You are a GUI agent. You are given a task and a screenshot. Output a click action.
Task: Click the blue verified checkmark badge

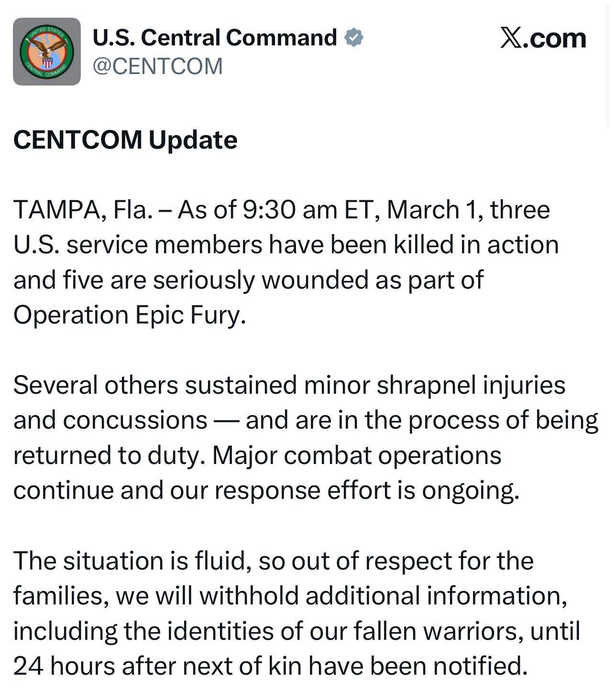click(354, 38)
